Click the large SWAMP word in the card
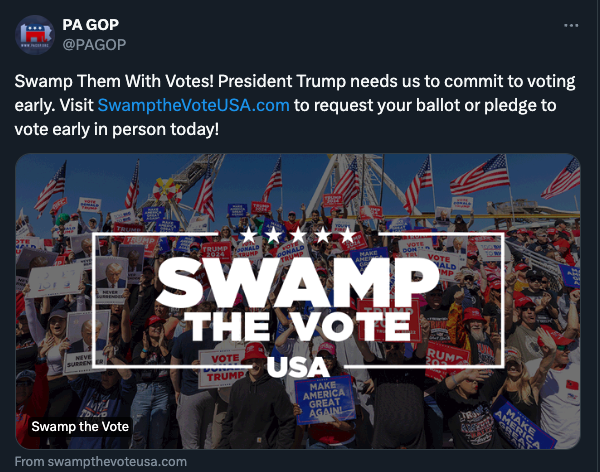Image resolution: width=600 pixels, height=472 pixels. 297,281
